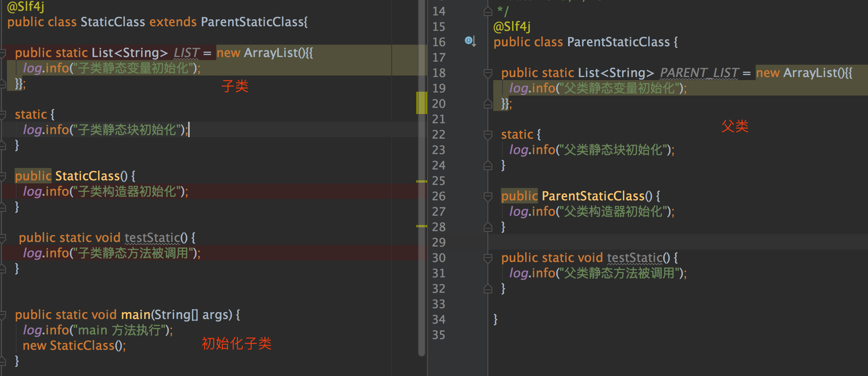Viewport: 868px width, 376px height.
Task: Click the fold end marker on line 14
Action: click(488, 12)
